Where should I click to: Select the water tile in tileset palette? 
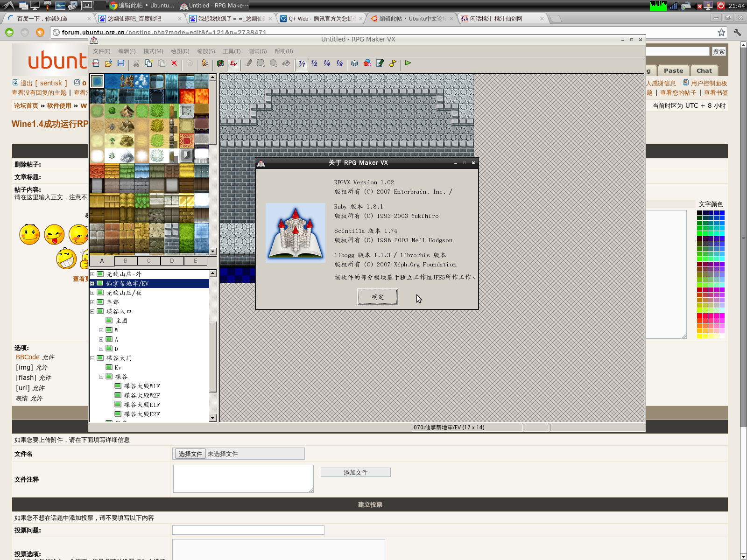pyautogui.click(x=97, y=81)
